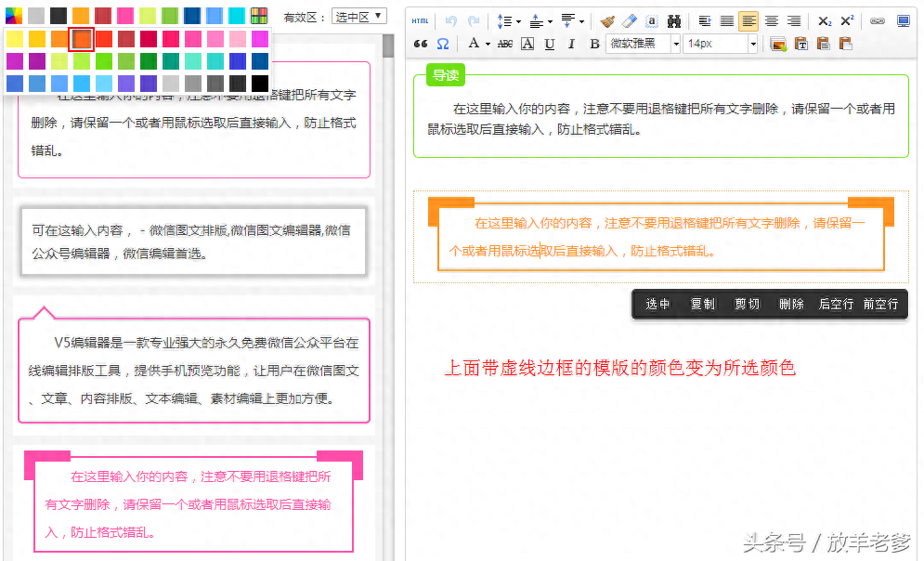Toggle bold formatting
Viewport: 924px width, 561px height.
(594, 44)
